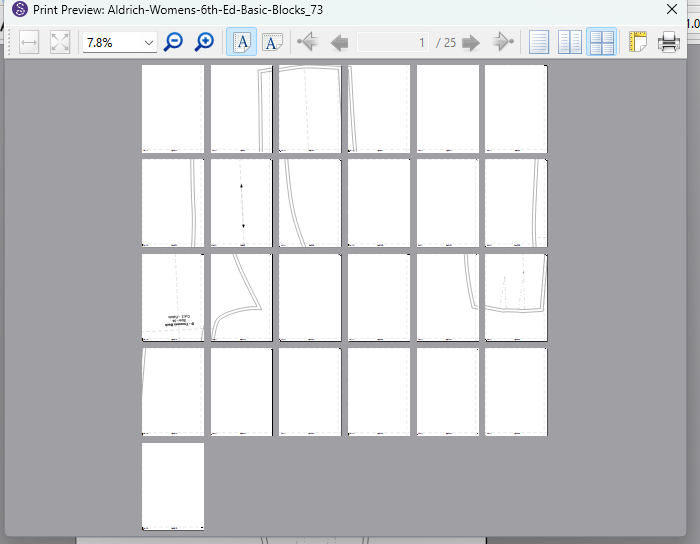Go to the next page
Screen dimensions: 700x544
coord(471,43)
